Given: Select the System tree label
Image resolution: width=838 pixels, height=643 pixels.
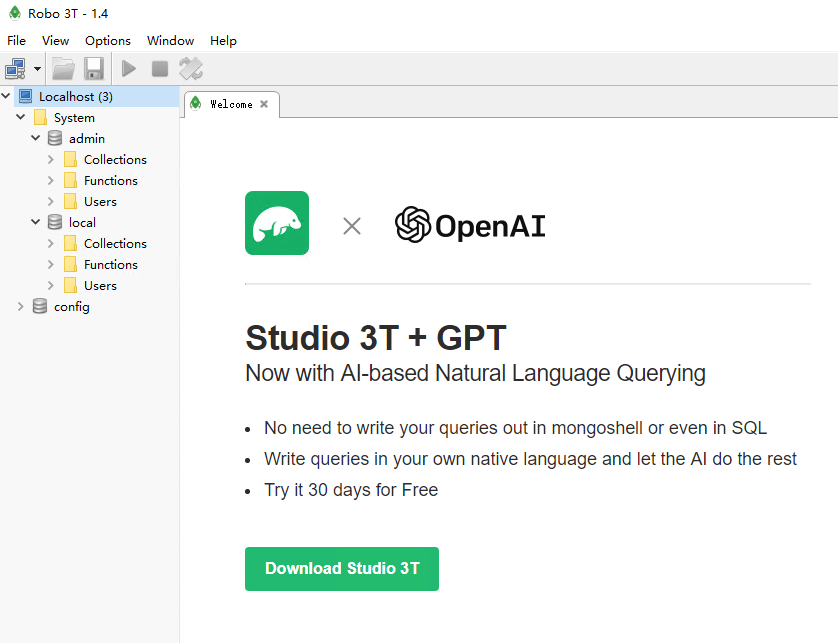Looking at the screenshot, I should pos(74,118).
